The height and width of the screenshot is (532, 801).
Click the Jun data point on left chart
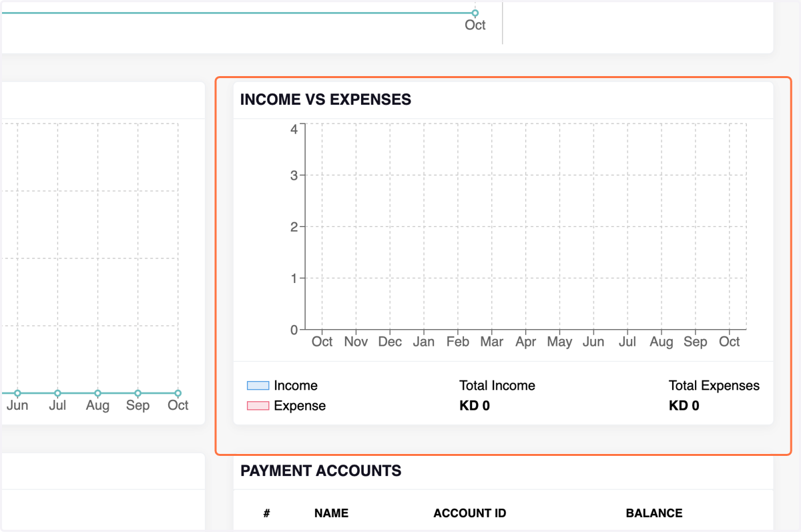point(17,393)
